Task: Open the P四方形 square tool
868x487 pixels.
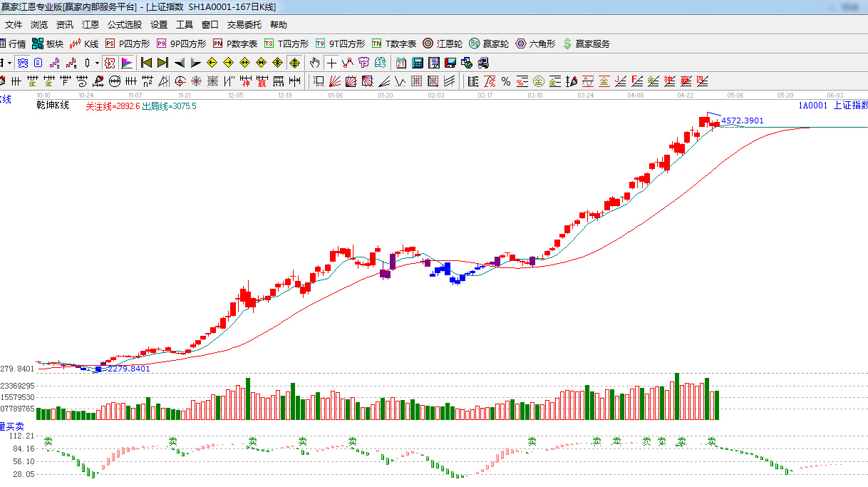Action: coord(128,43)
